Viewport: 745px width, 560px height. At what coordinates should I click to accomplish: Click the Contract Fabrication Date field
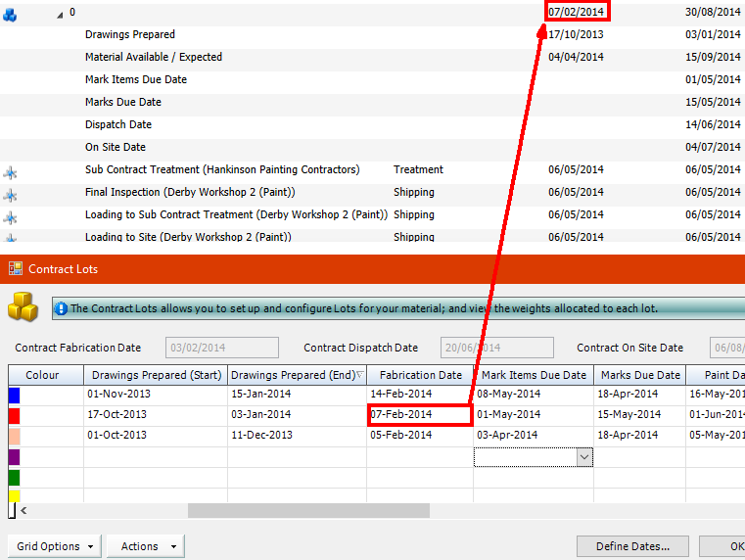point(223,348)
